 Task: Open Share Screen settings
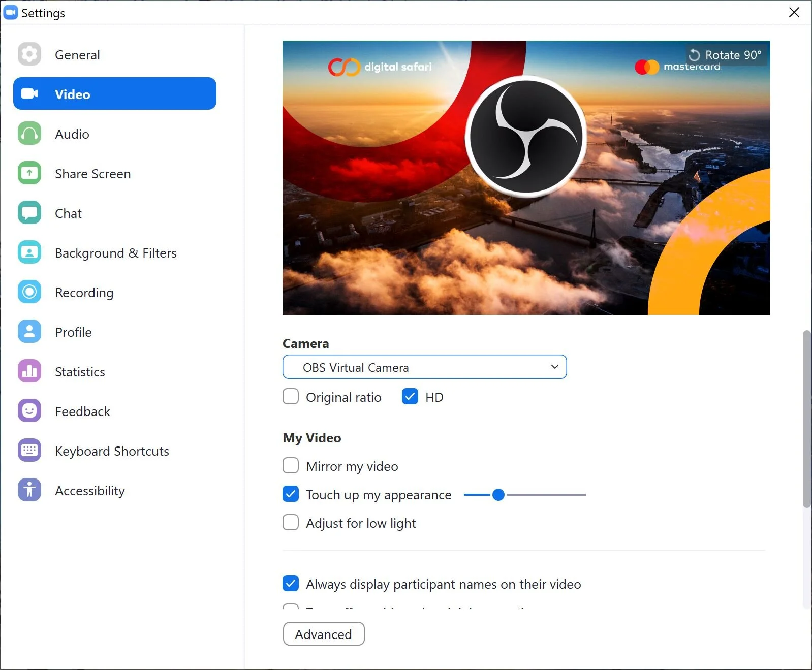(115, 173)
